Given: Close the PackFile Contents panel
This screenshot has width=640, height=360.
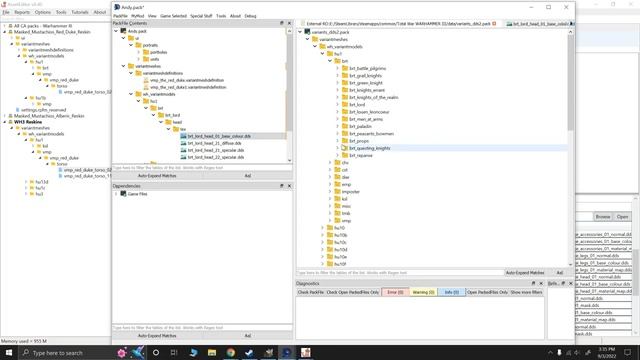Looking at the screenshot, I should click(x=289, y=23).
